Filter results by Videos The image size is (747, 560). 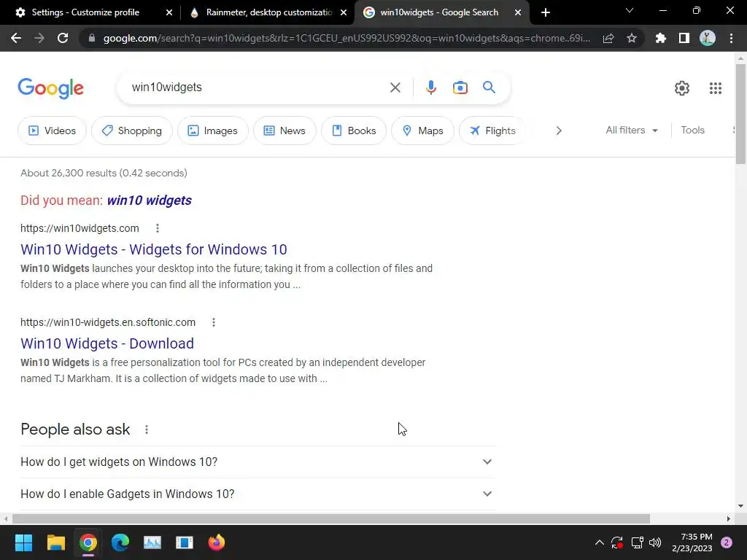(x=52, y=131)
